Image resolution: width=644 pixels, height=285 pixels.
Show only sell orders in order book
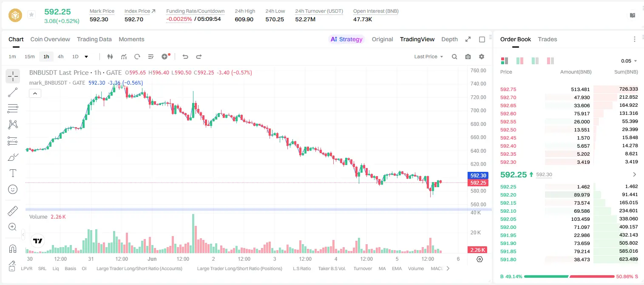coord(550,61)
